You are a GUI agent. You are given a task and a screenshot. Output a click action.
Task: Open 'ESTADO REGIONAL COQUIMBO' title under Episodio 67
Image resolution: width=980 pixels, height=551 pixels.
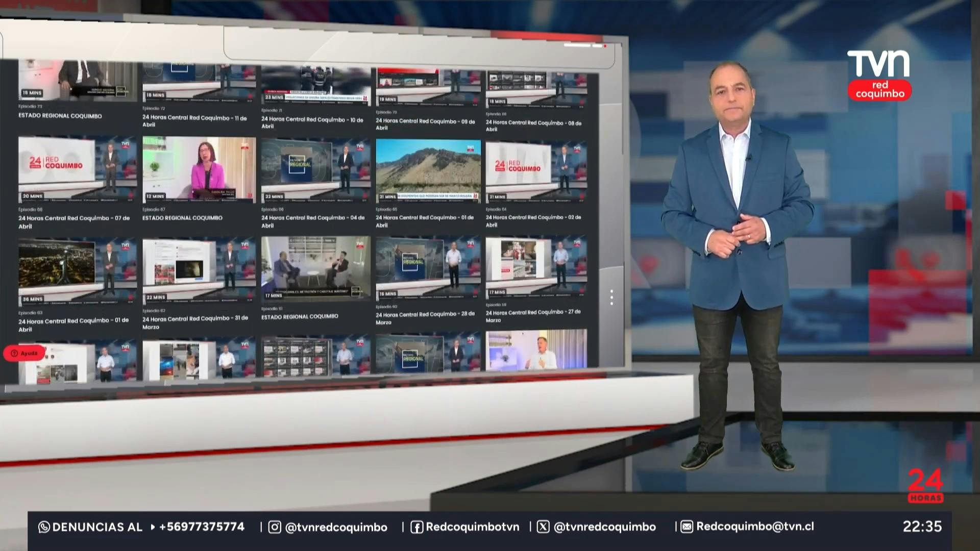[x=182, y=218]
